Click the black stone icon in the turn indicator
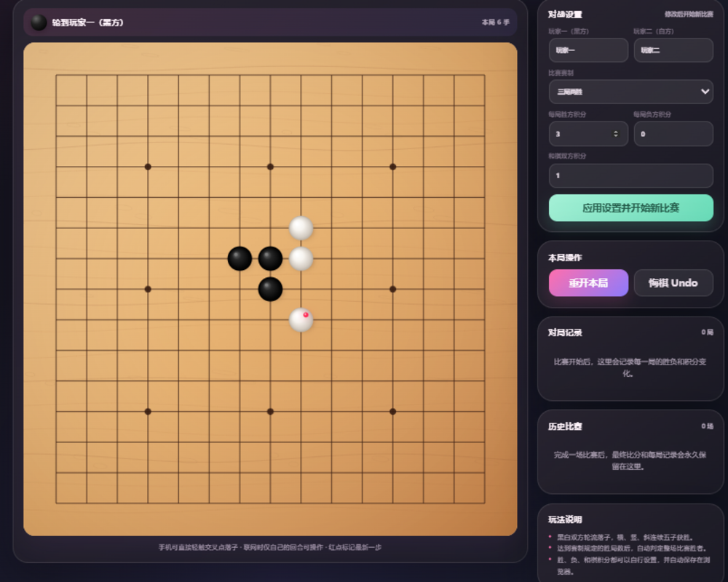The height and width of the screenshot is (582, 728). [x=39, y=23]
